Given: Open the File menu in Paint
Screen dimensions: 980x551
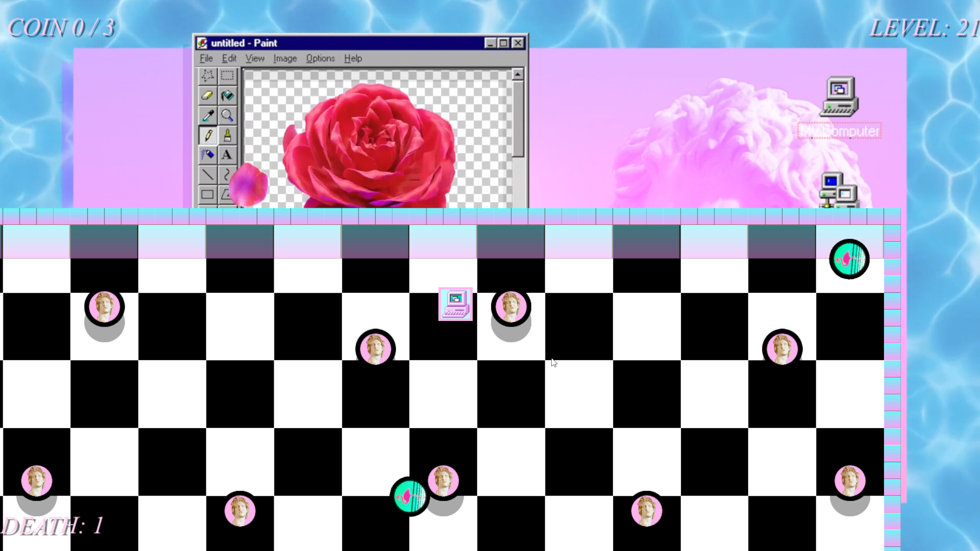Looking at the screenshot, I should point(206,58).
